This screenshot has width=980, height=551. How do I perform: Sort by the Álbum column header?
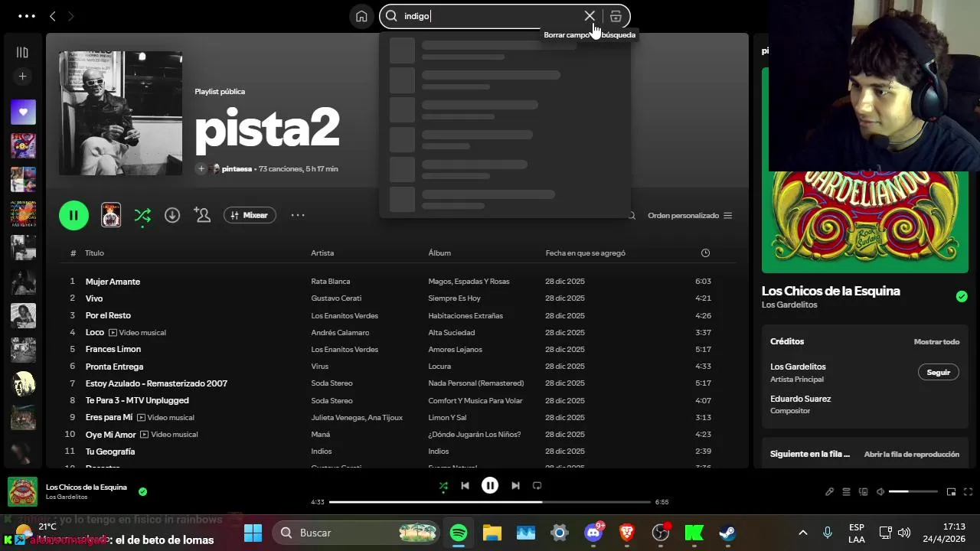tap(439, 253)
